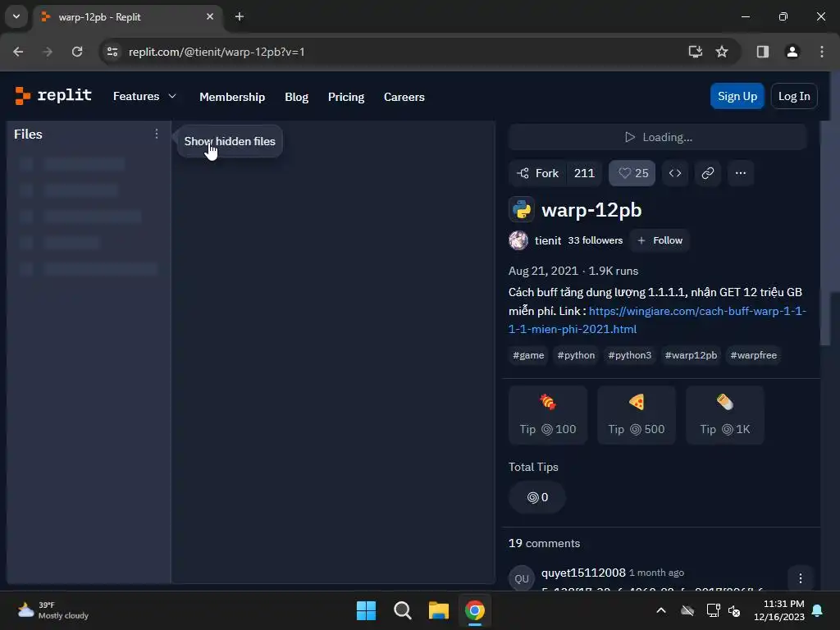The image size is (840, 630).
Task: Open the Membership page
Action: coord(232,97)
